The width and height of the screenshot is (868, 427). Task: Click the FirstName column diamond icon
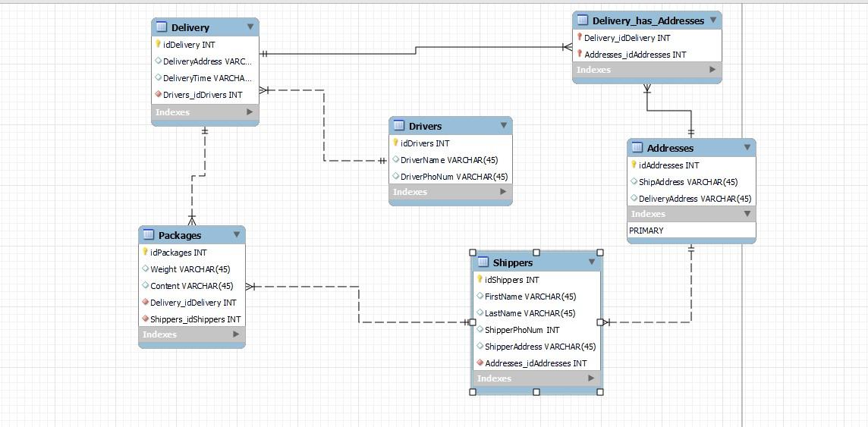(480, 297)
